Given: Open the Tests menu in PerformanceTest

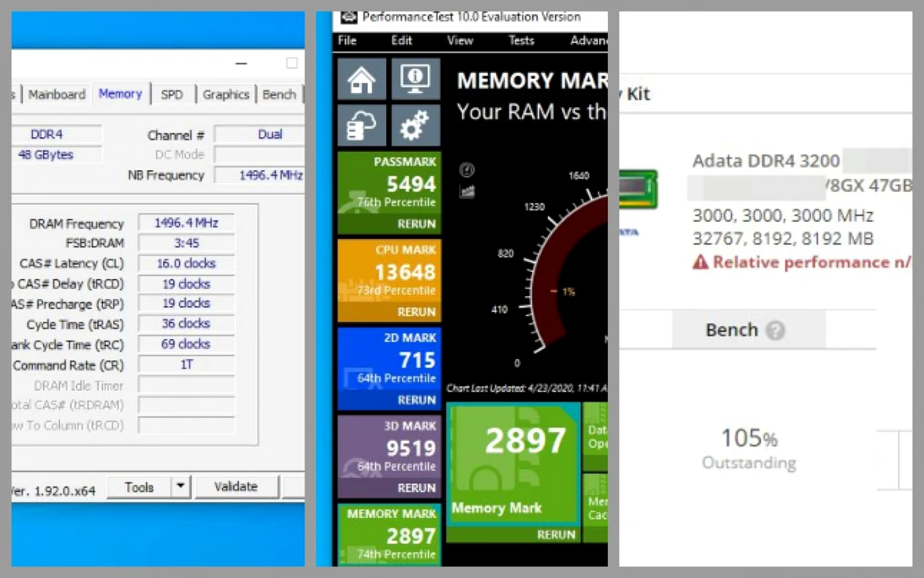Looking at the screenshot, I should [x=522, y=41].
